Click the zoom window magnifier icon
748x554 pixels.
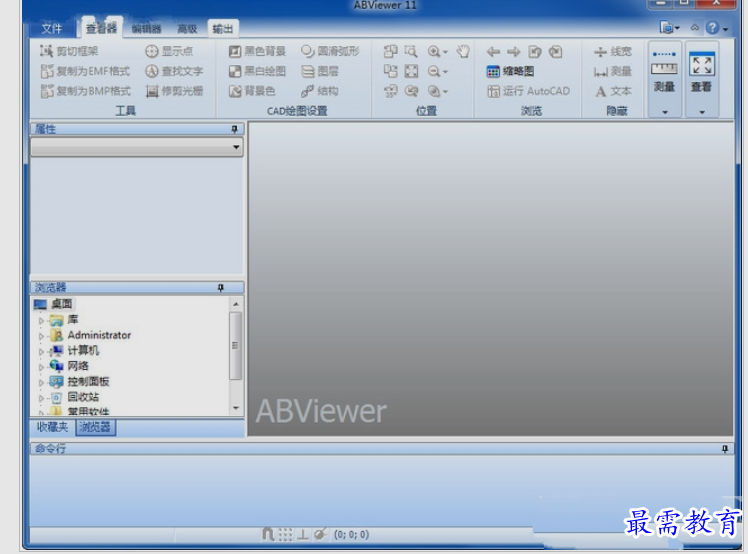click(x=411, y=51)
